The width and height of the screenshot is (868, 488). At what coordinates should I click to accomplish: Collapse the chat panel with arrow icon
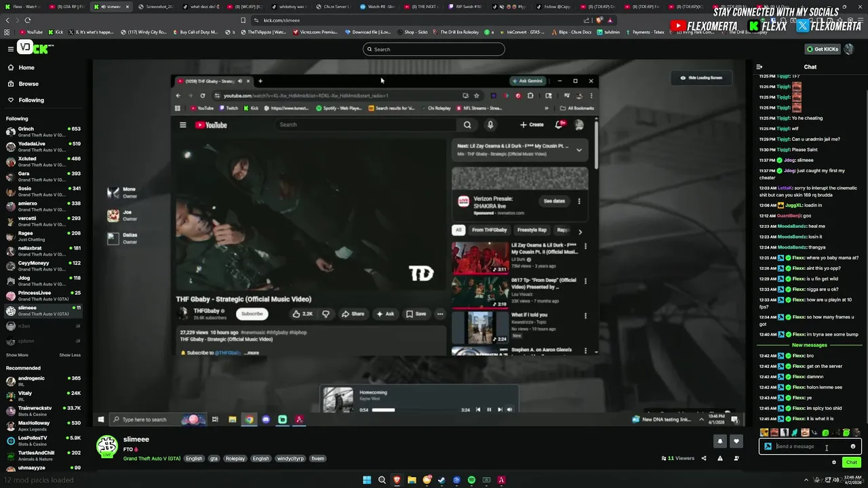pyautogui.click(x=759, y=67)
